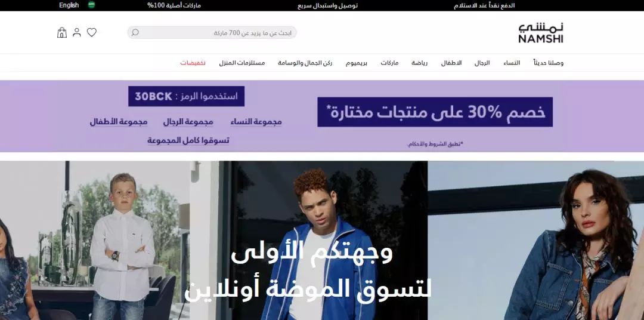Open the الرجال menu item
Screen dimensions: 644x320
(x=482, y=63)
